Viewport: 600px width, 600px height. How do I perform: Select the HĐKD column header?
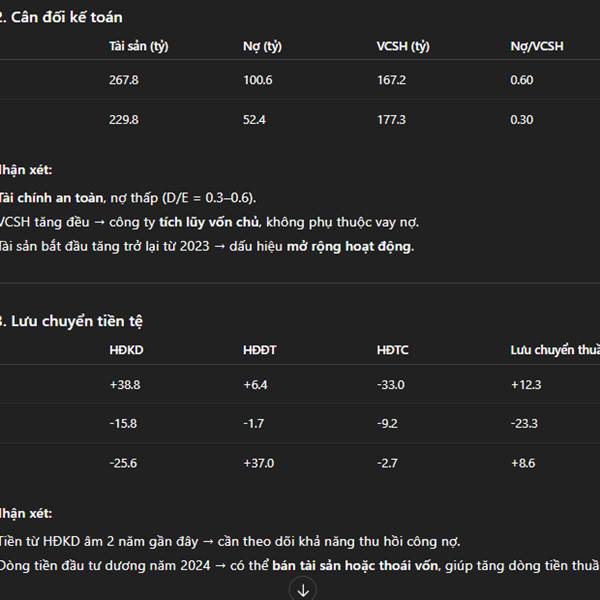(126, 350)
